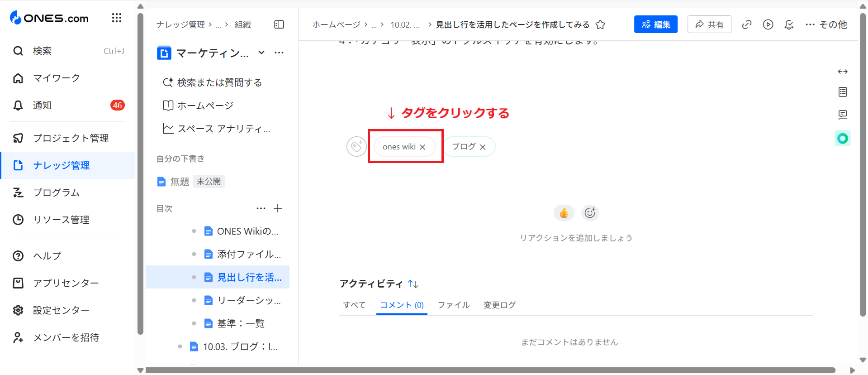Open emoji reaction picker
868x375 pixels.
[x=590, y=213]
